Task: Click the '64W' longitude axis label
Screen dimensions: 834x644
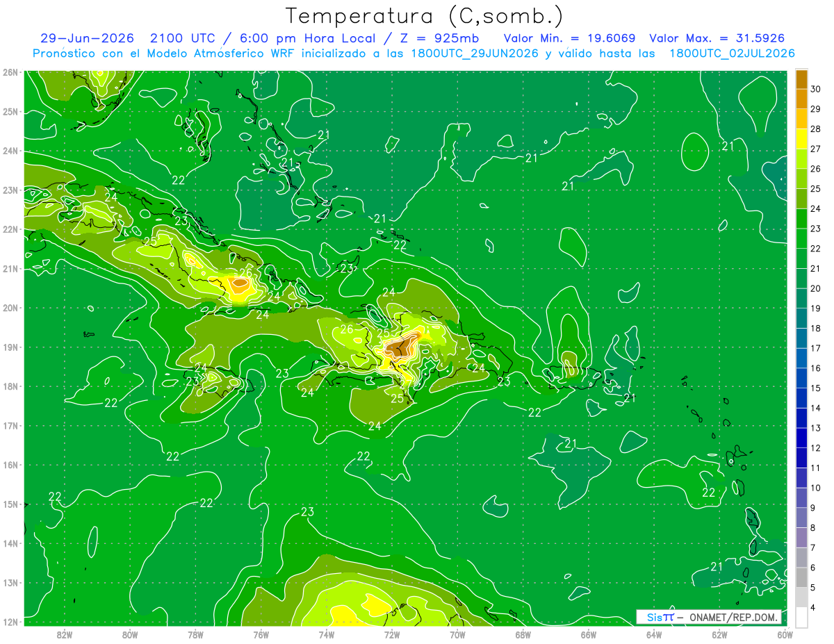Action: click(x=654, y=634)
